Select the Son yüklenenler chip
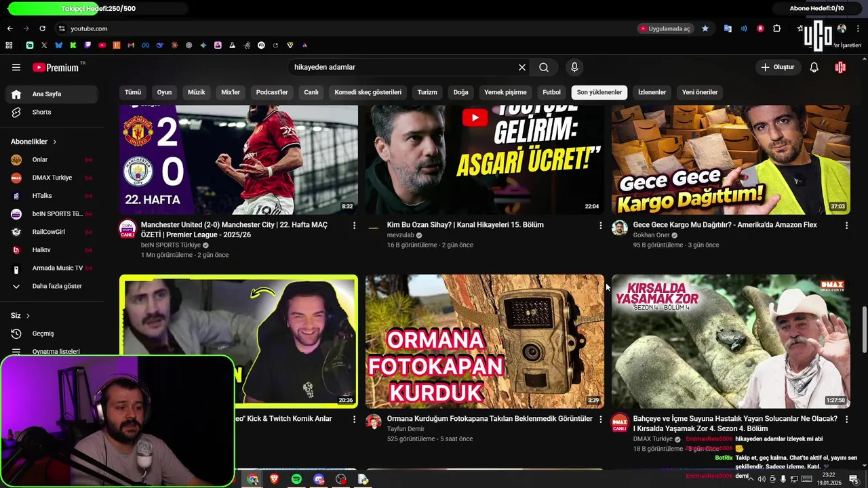The image size is (868, 488). click(x=599, y=92)
